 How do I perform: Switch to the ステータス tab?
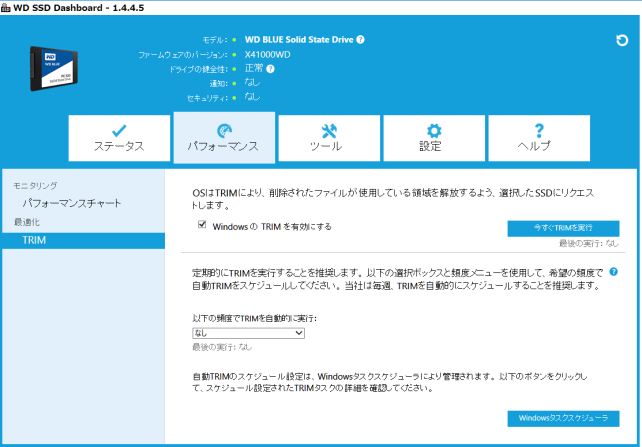coord(119,138)
